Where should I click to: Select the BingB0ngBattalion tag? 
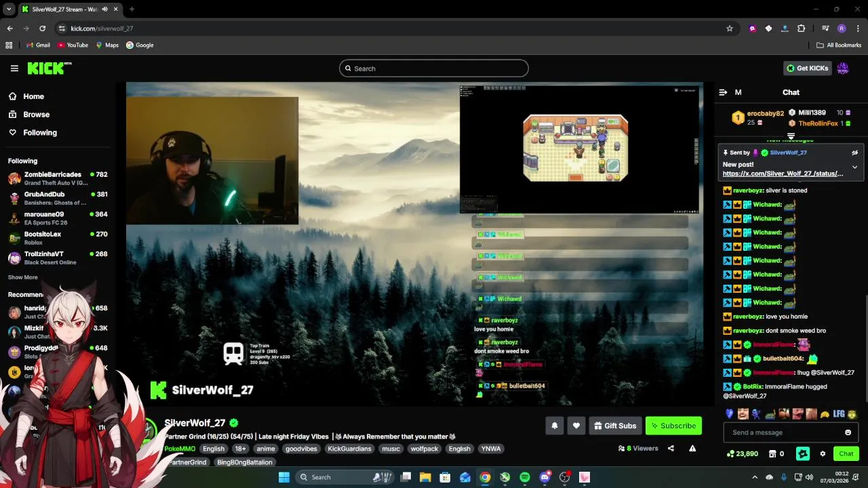pyautogui.click(x=245, y=462)
